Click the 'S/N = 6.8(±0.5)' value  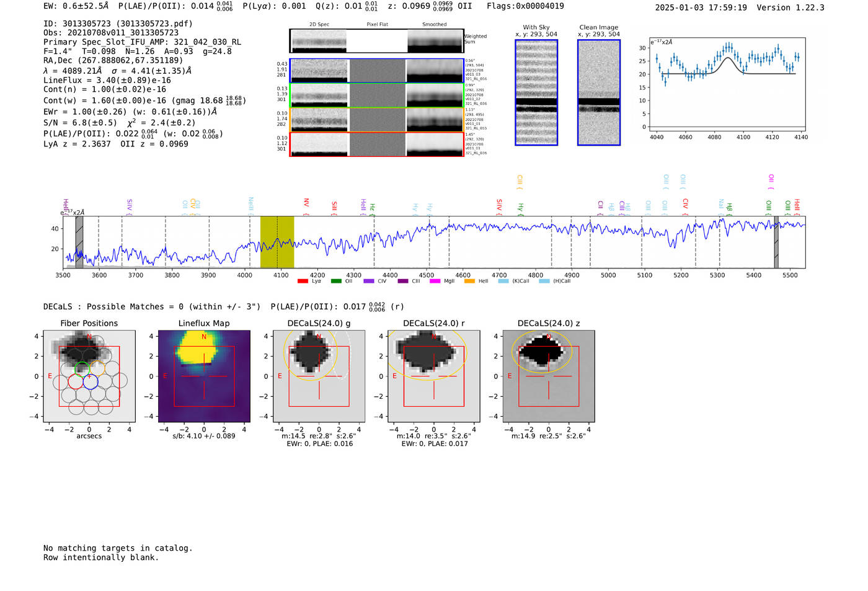click(x=80, y=123)
